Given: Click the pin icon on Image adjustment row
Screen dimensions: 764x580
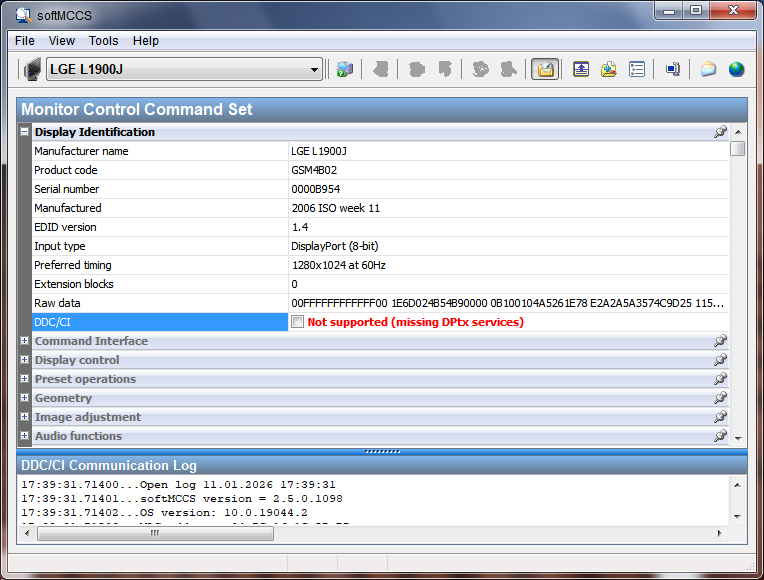Looking at the screenshot, I should point(721,417).
